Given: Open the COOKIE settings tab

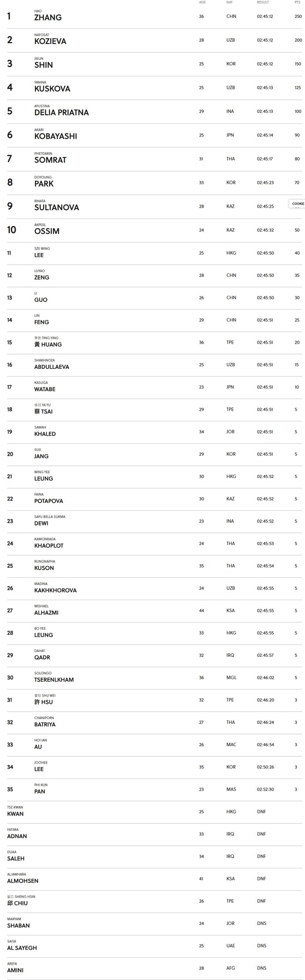Looking at the screenshot, I should [x=298, y=204].
